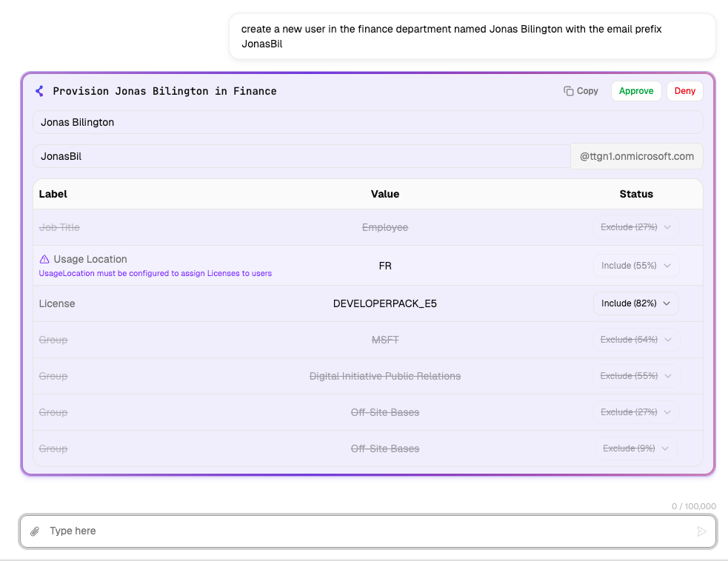Click the UsageLocation must be configured warning text

[155, 273]
